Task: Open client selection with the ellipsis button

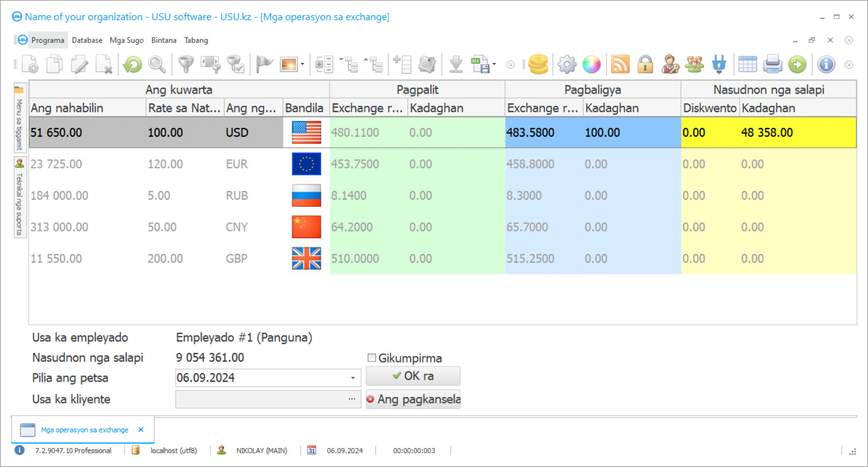Action: click(x=352, y=398)
